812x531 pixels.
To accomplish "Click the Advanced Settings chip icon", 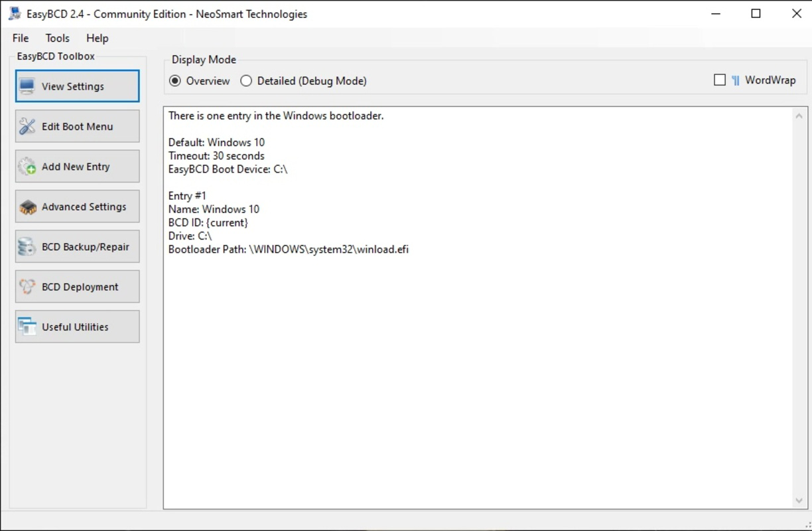I will click(x=27, y=207).
